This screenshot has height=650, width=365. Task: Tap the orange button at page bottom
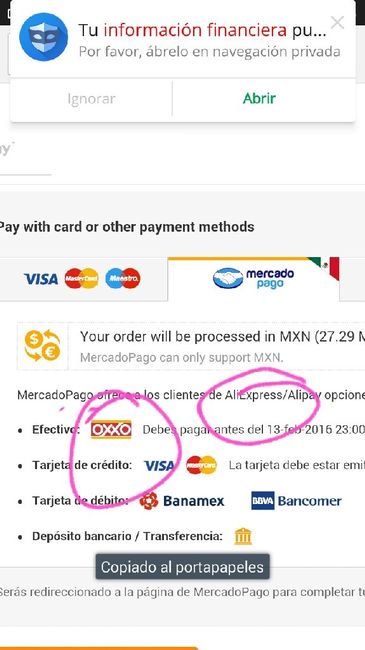(100, 648)
